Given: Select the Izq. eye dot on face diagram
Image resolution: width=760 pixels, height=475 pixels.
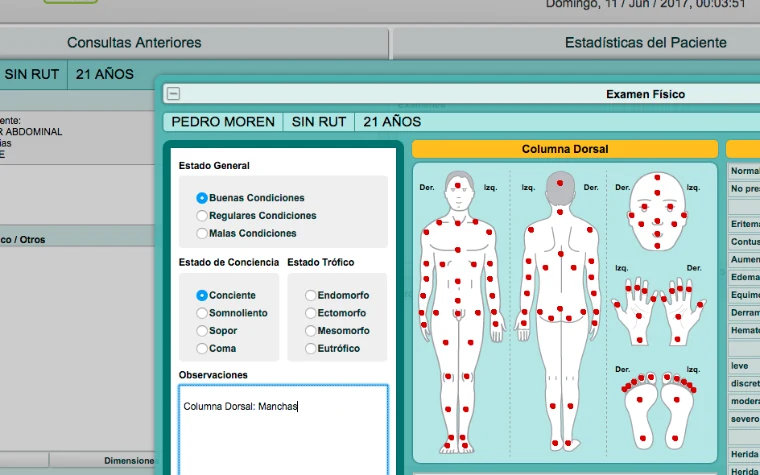Looking at the screenshot, I should [670, 206].
